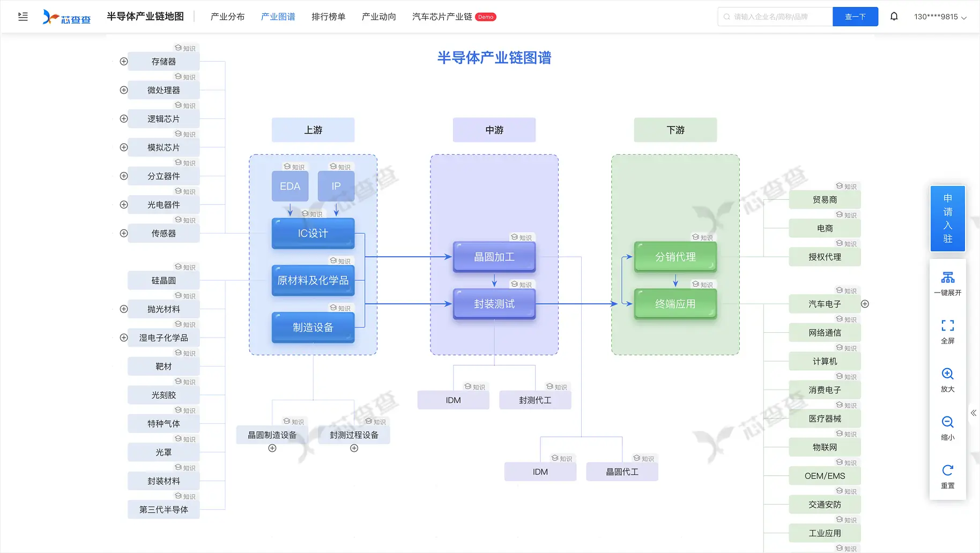Reset the diagram with 重置 icon
Viewport: 980px width, 553px height.
947,470
